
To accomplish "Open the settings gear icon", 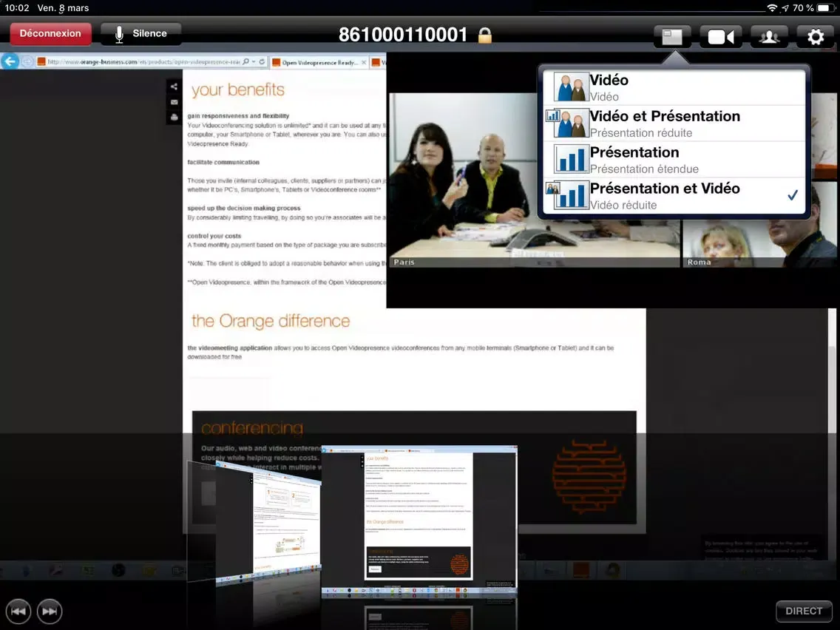I will [x=816, y=37].
